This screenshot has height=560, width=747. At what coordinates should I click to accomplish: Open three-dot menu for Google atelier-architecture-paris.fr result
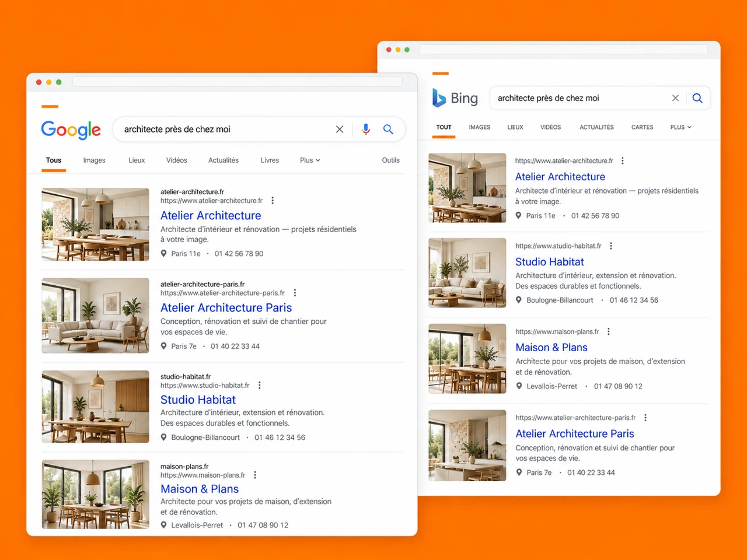click(295, 293)
